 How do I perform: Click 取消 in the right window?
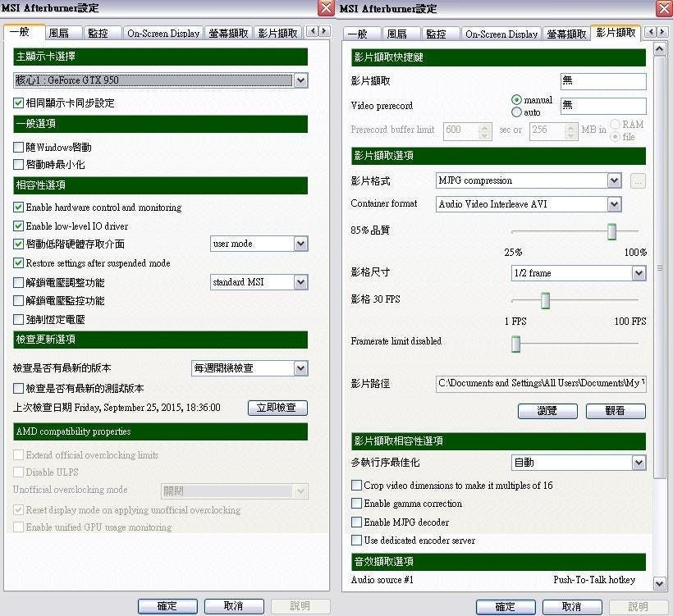[x=572, y=606]
